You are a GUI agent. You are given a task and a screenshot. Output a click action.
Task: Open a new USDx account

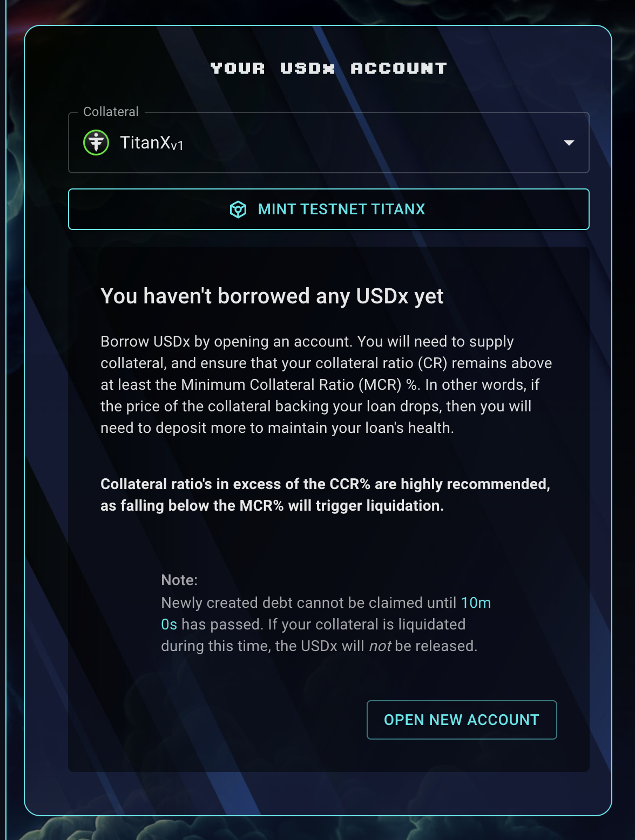[462, 720]
